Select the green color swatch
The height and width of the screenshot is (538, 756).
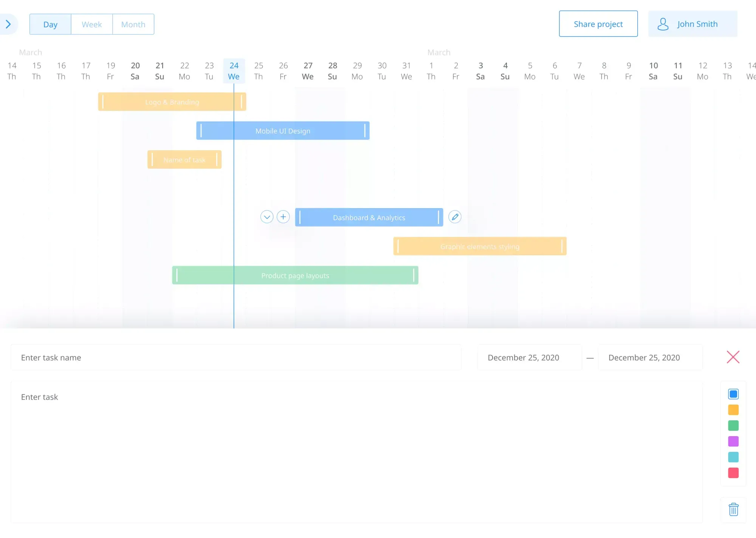coord(733,425)
